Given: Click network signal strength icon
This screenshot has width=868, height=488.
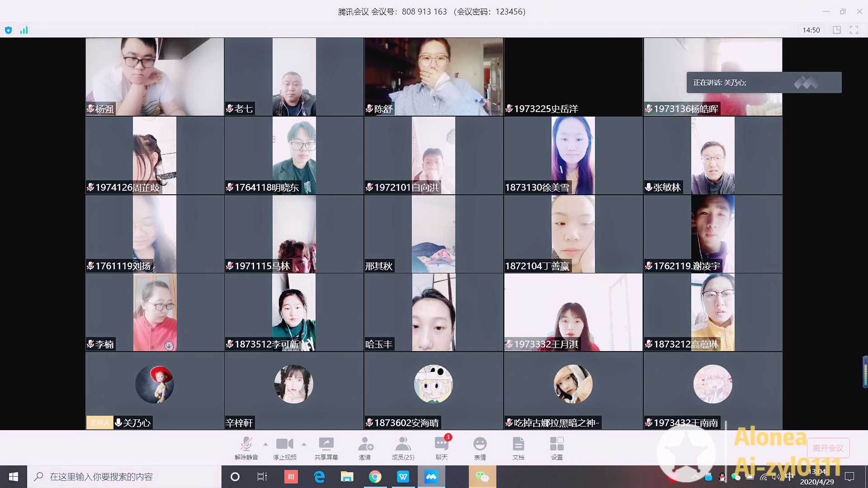Looking at the screenshot, I should pyautogui.click(x=24, y=30).
